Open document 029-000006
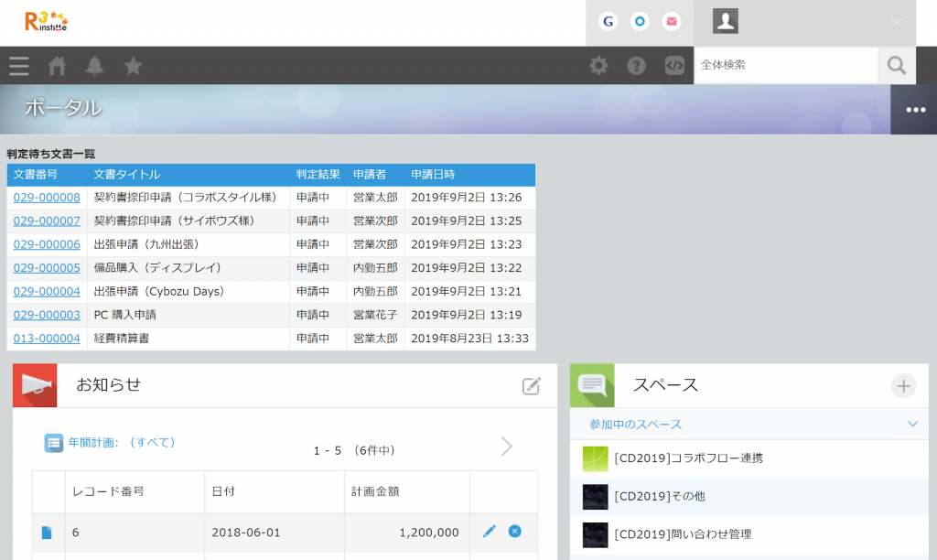 (47, 244)
